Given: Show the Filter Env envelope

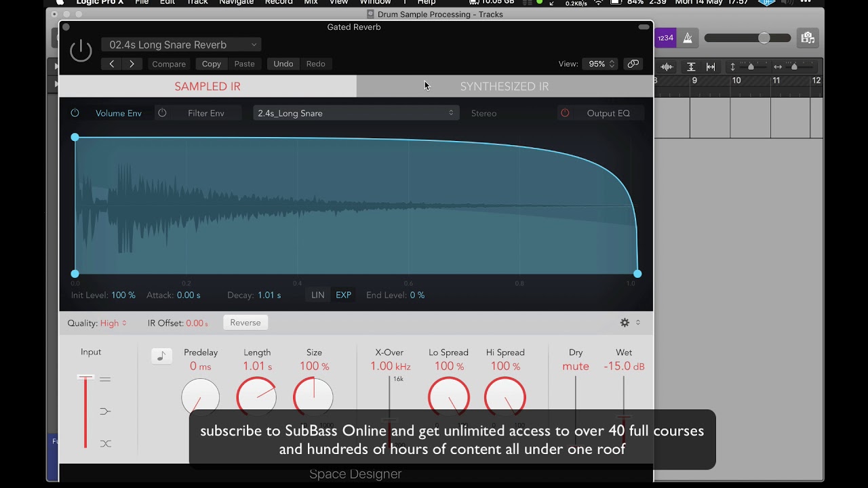Looking at the screenshot, I should (206, 113).
